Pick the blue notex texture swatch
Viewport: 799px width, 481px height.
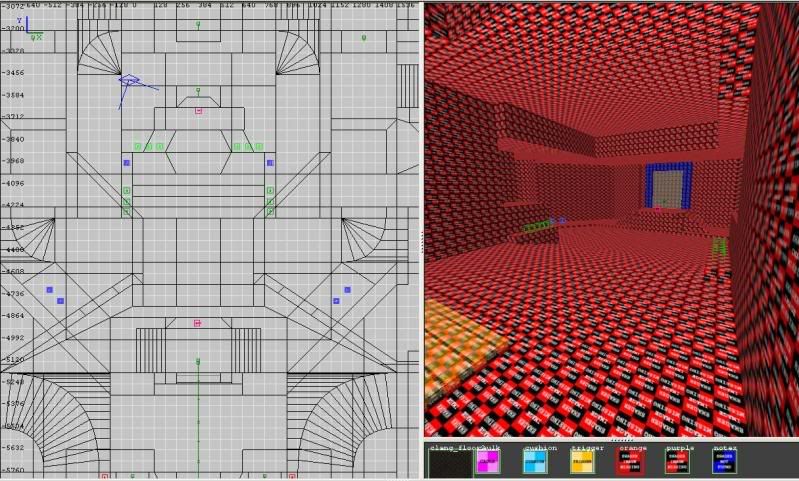point(724,462)
